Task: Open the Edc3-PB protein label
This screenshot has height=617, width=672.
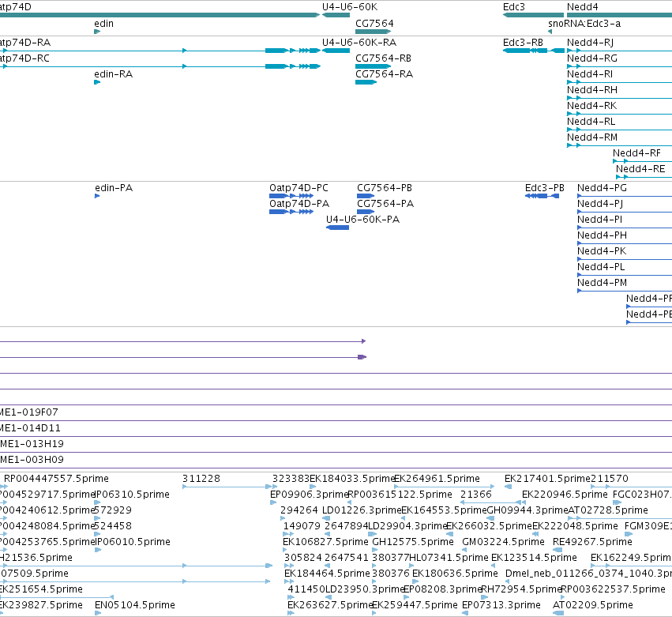Action: pos(544,188)
